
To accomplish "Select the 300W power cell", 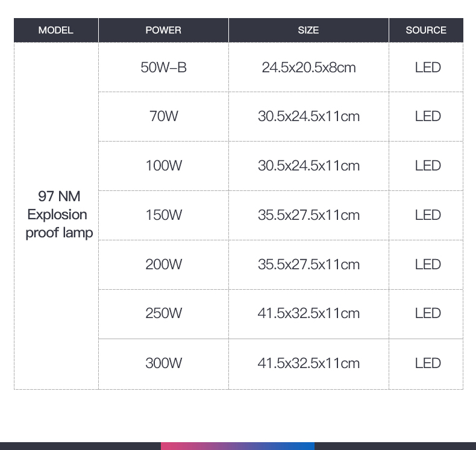I will coord(163,363).
